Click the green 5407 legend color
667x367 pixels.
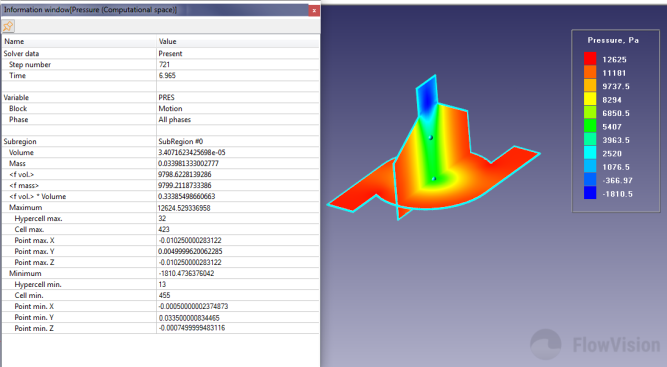click(590, 126)
